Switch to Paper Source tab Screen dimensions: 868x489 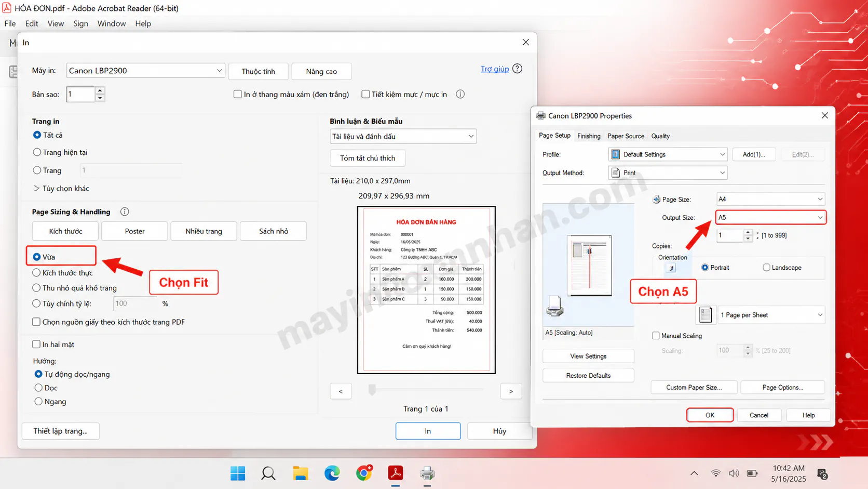pos(626,136)
